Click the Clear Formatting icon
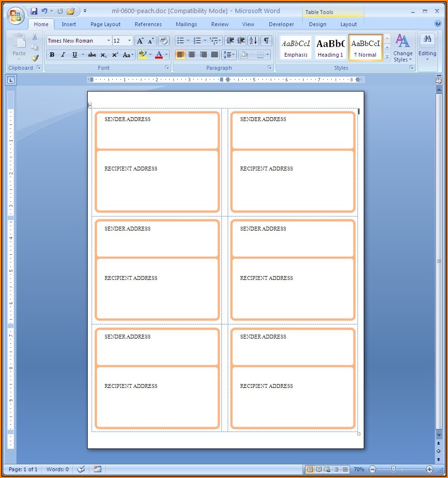Screen dimensions: 448x478 (x=163, y=41)
